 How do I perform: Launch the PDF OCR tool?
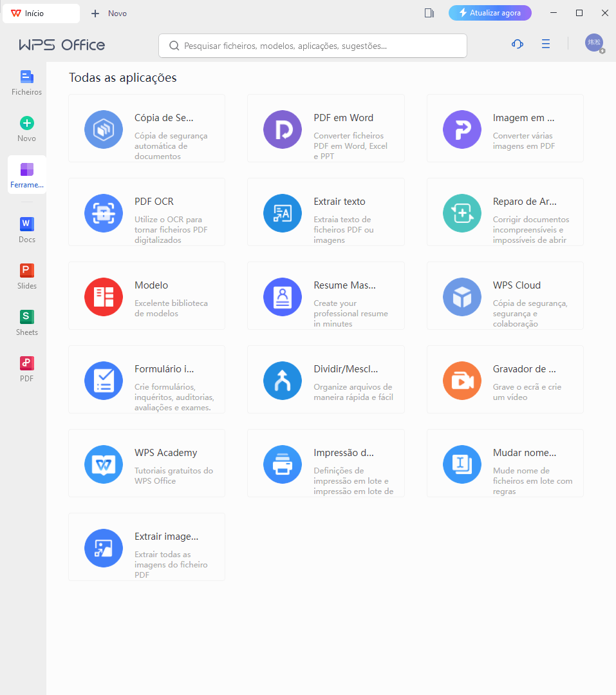tap(146, 212)
